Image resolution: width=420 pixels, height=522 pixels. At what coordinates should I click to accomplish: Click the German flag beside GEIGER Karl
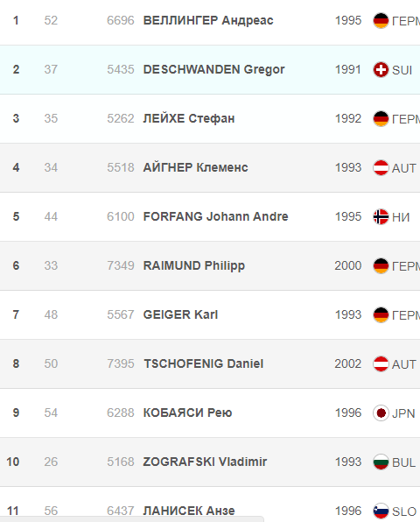click(381, 314)
